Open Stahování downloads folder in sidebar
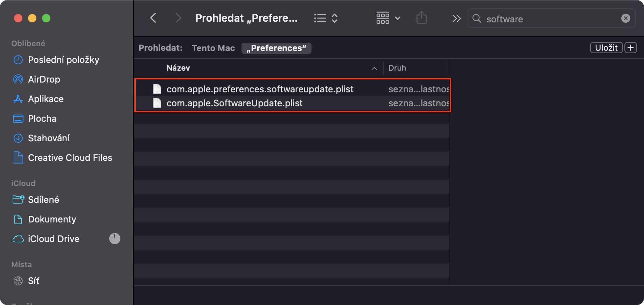The image size is (644, 305). 49,138
